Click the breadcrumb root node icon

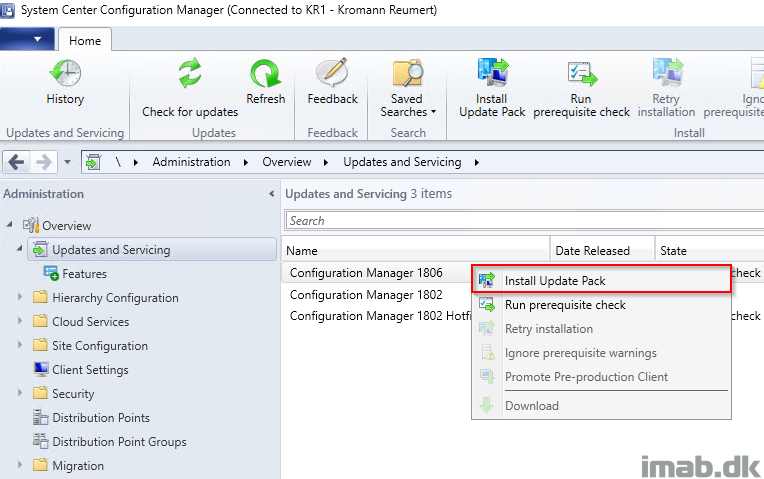93,162
